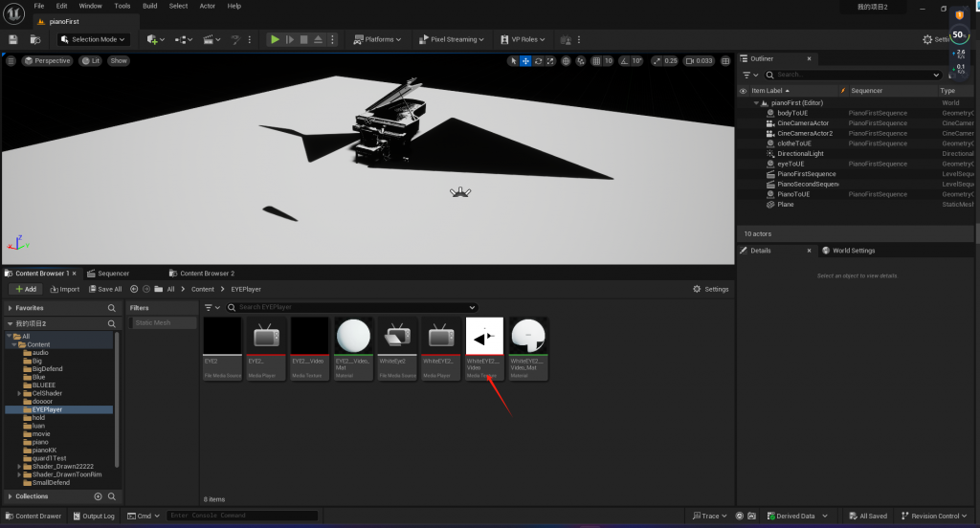The height and width of the screenshot is (528, 980).
Task: Select DirectionalLight in the Outliner
Action: (800, 154)
